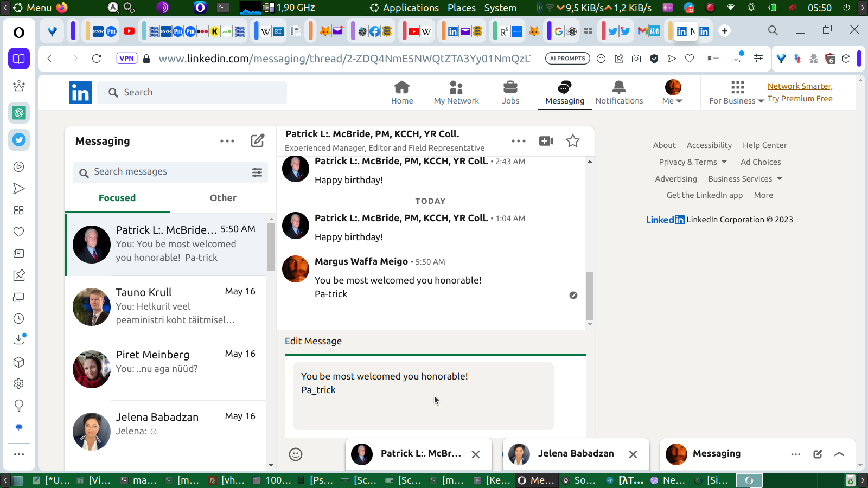This screenshot has height=488, width=868.
Task: Click the conversation list scrollbar thumb
Action: [x=271, y=247]
